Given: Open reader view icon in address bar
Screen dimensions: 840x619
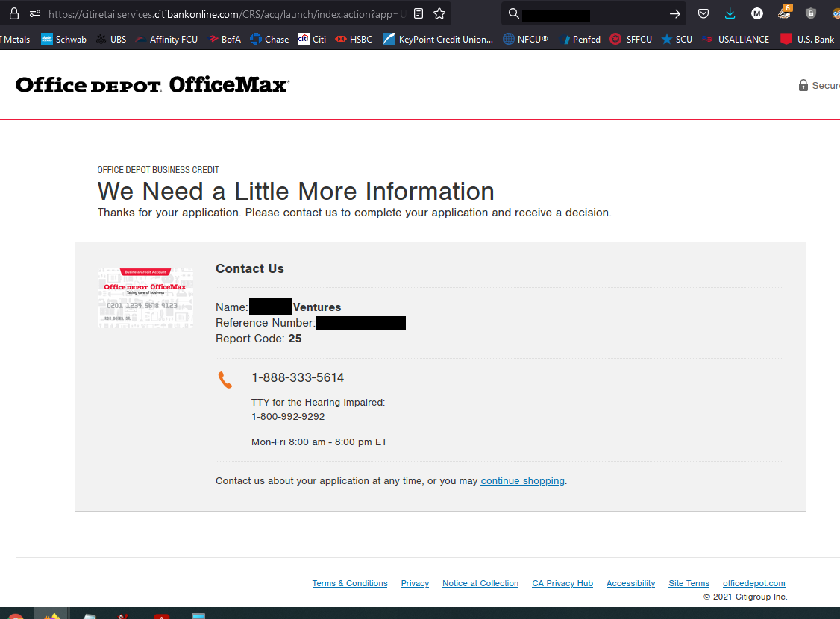Looking at the screenshot, I should [419, 13].
